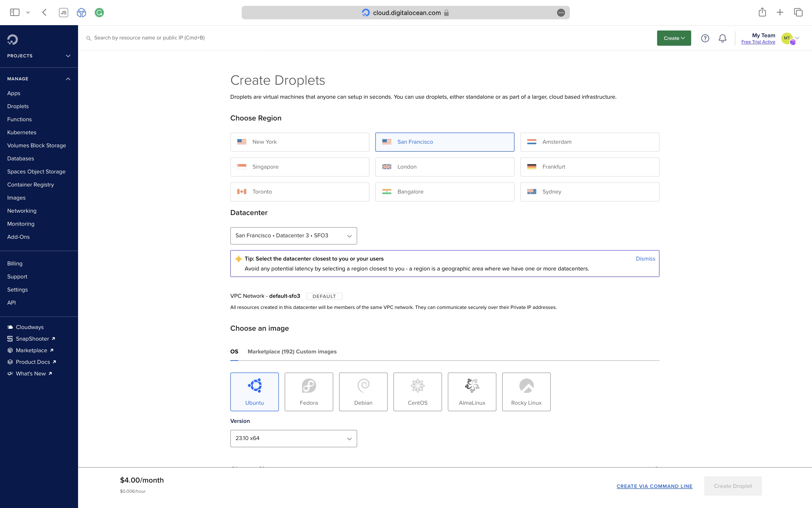The image size is (812, 508).
Task: Open SnapShooter external link
Action: point(31,339)
